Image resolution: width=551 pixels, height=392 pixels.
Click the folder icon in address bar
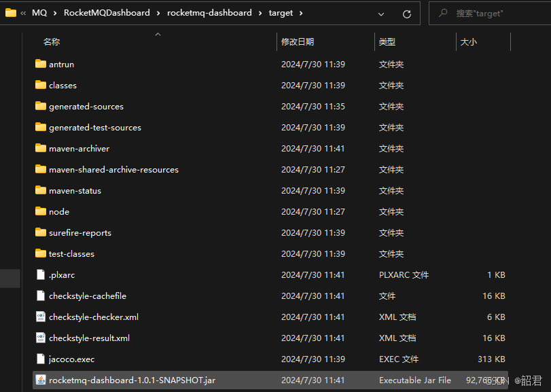[11, 13]
